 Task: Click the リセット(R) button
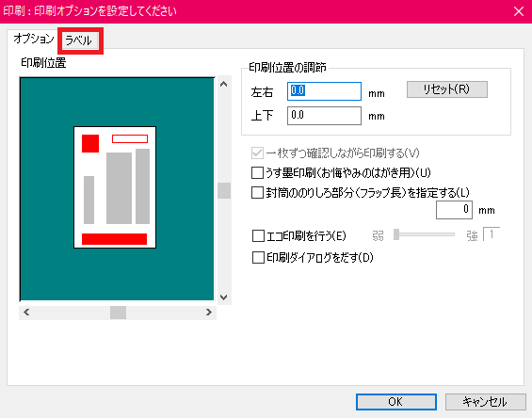pos(447,89)
